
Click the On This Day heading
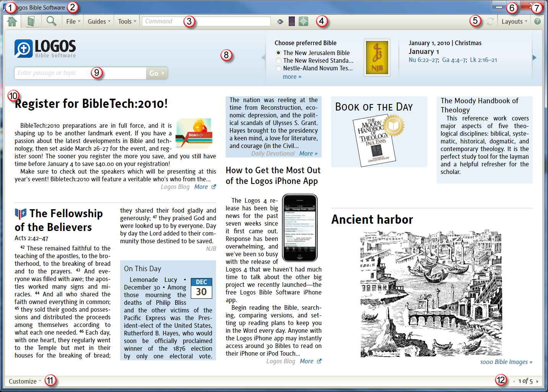click(143, 268)
